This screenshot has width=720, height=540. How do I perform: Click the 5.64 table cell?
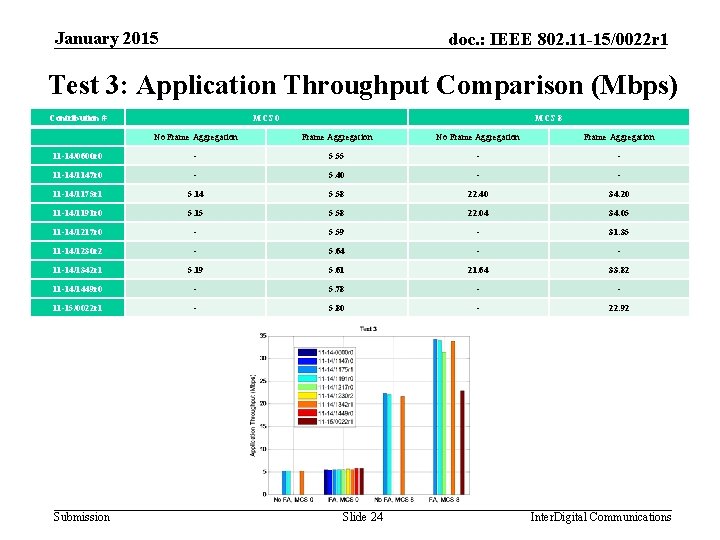[x=336, y=251]
